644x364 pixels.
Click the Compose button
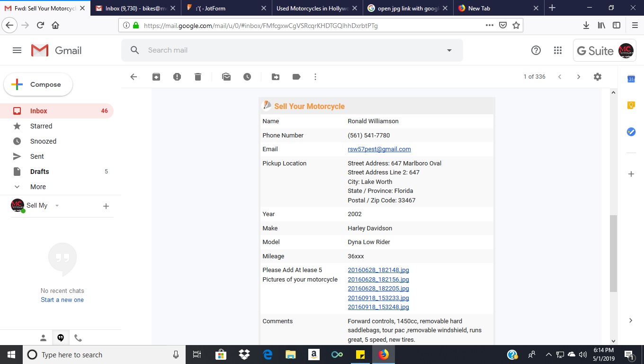(38, 84)
